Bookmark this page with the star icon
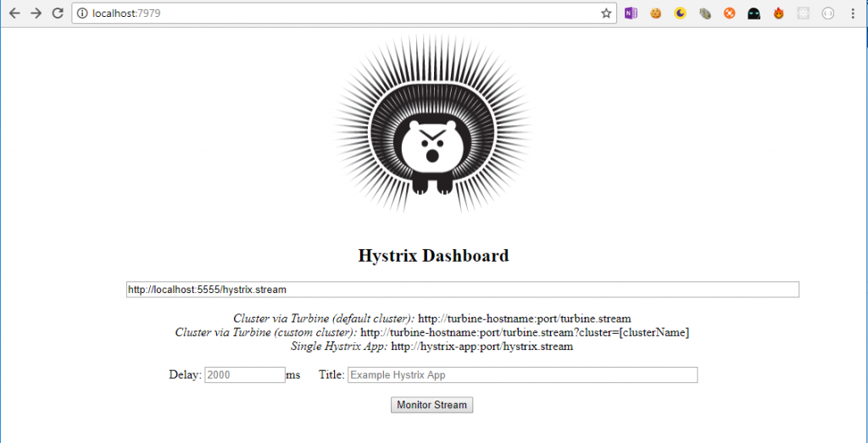 coord(606,14)
